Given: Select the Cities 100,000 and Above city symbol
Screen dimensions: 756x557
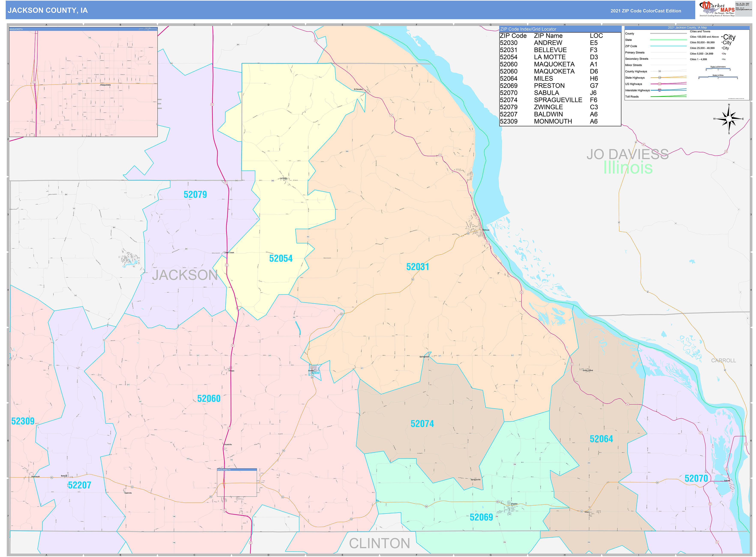Looking at the screenshot, I should pos(729,37).
